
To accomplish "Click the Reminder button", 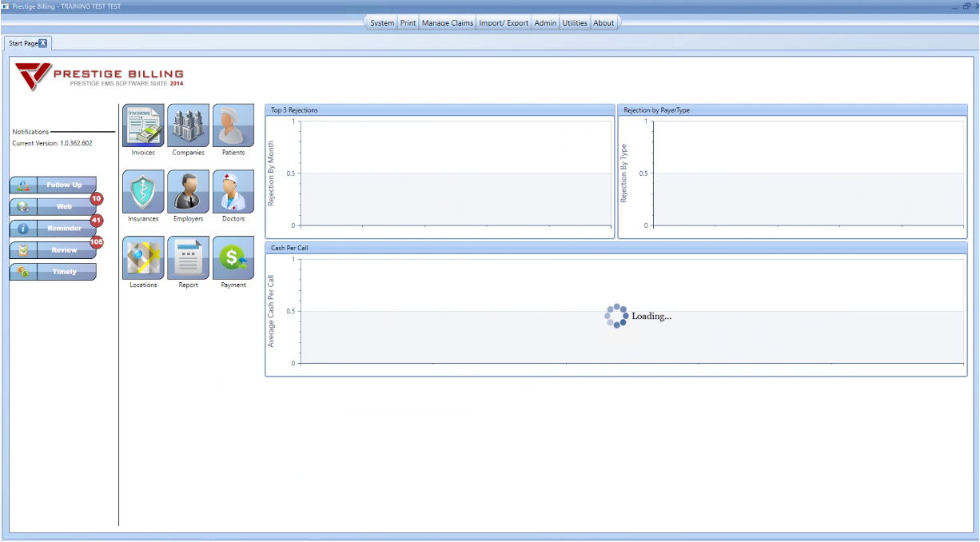I will click(x=54, y=229).
